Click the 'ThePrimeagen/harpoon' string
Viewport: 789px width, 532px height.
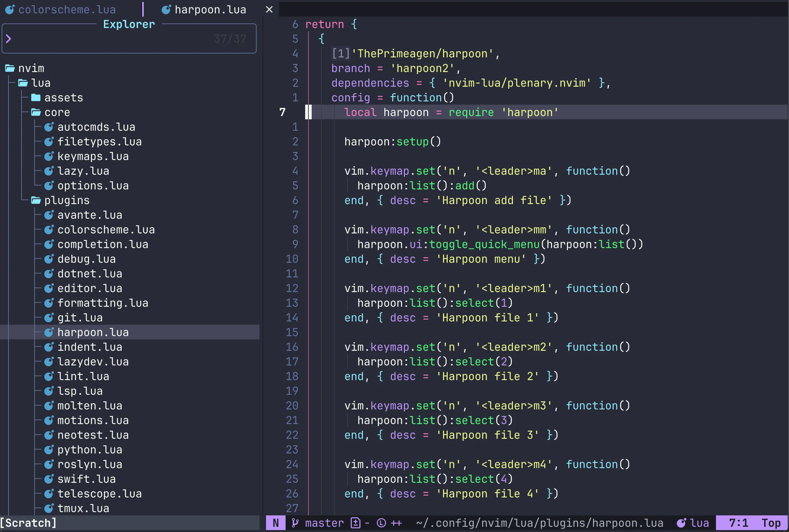422,53
